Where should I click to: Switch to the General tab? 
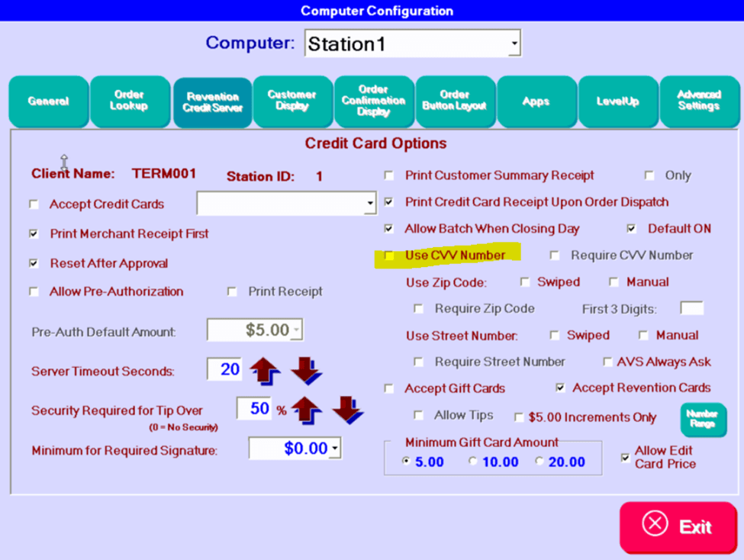coord(48,101)
